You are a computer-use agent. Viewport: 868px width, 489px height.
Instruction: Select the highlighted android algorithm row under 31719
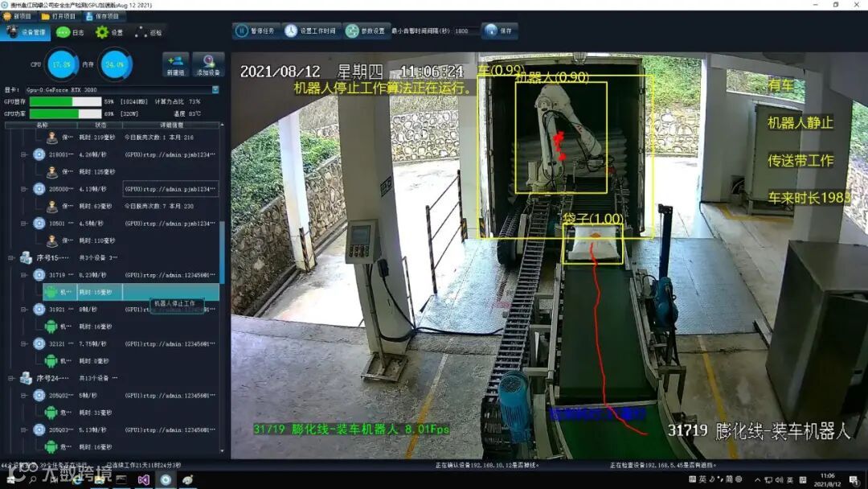tap(131, 292)
